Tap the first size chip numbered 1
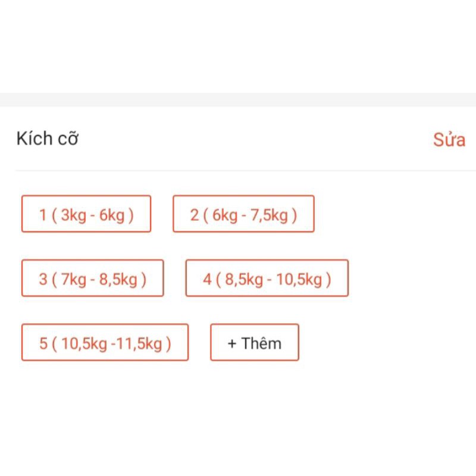The height and width of the screenshot is (476, 476). click(86, 214)
